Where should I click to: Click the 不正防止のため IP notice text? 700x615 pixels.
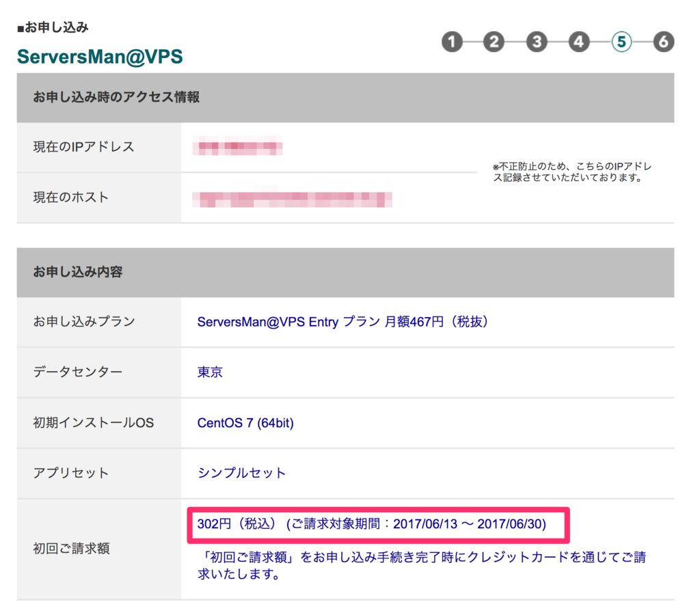point(572,172)
